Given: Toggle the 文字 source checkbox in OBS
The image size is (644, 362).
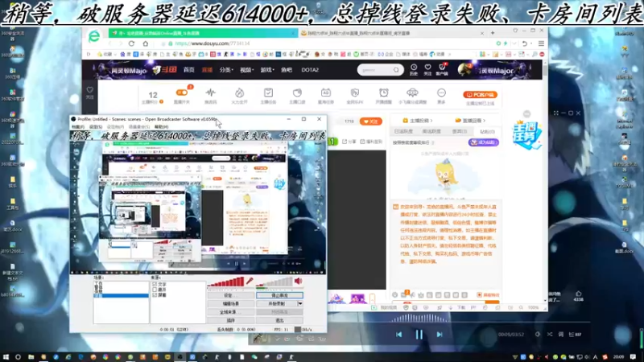Looking at the screenshot, I should pos(155,284).
